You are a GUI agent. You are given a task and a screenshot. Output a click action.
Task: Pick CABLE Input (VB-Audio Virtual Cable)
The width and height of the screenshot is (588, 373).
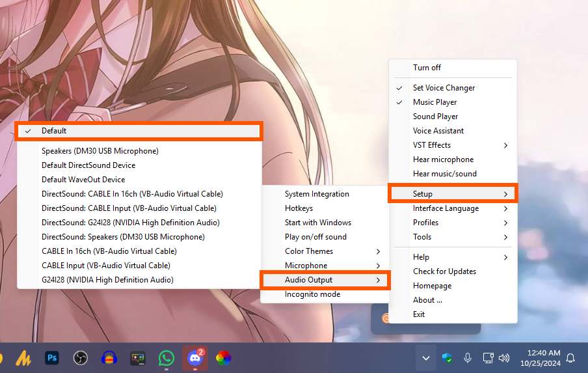(x=139, y=266)
